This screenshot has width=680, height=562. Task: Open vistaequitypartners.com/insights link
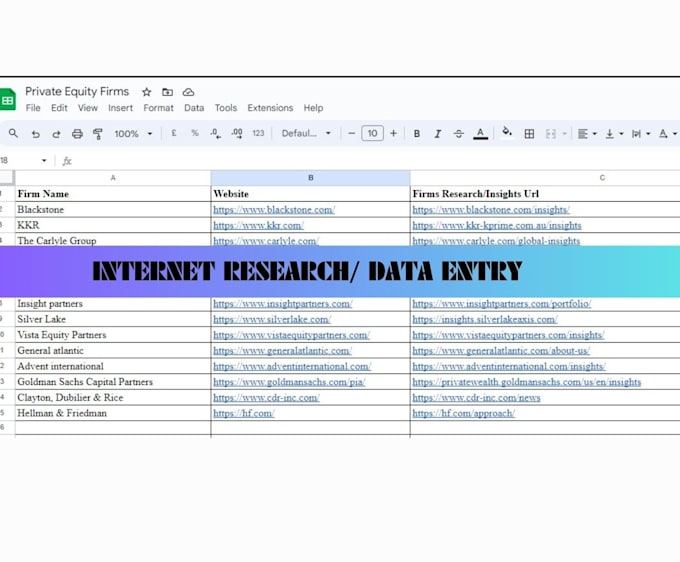508,335
